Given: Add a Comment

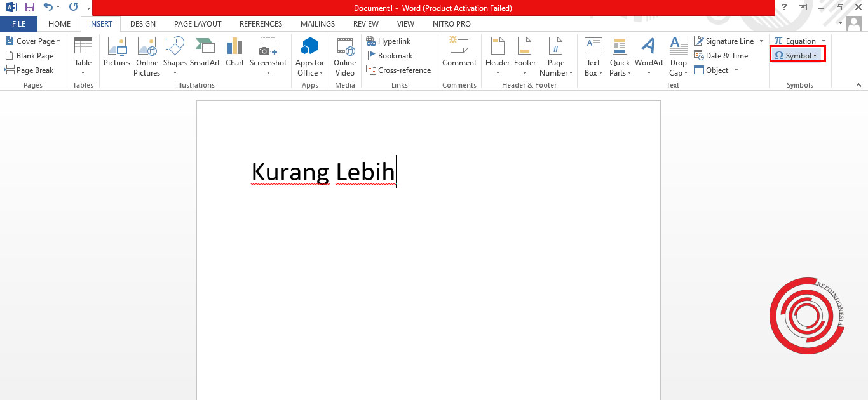Looking at the screenshot, I should tap(459, 52).
